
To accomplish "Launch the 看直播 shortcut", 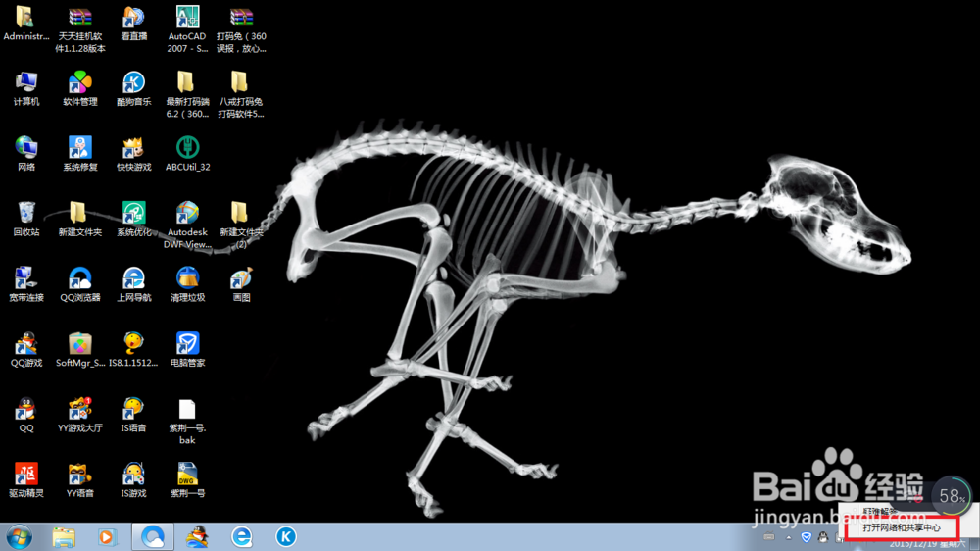I will (x=133, y=24).
